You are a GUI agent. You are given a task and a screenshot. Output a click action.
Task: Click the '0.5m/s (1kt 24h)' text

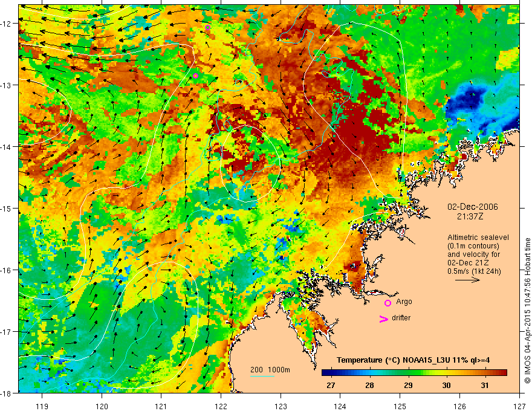click(x=474, y=271)
